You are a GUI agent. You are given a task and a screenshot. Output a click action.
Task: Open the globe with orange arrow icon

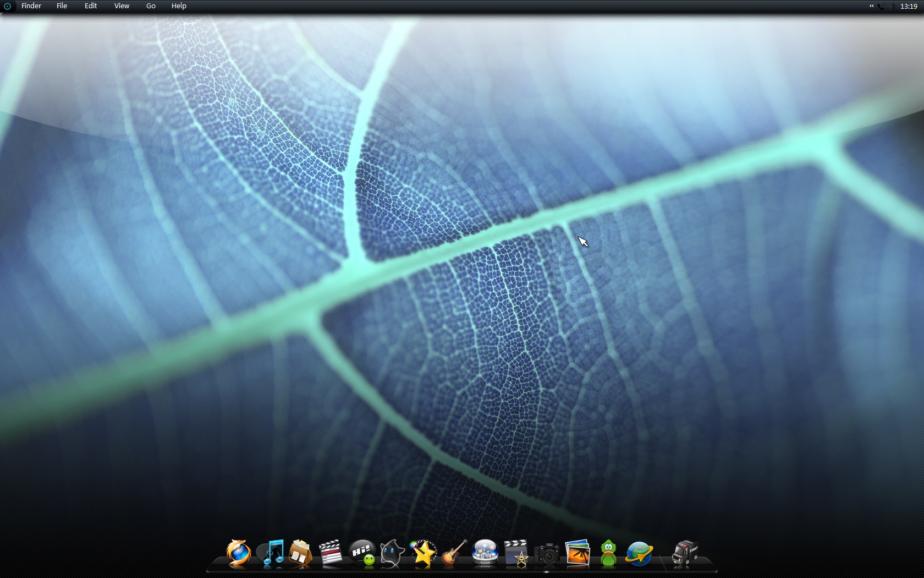point(639,553)
